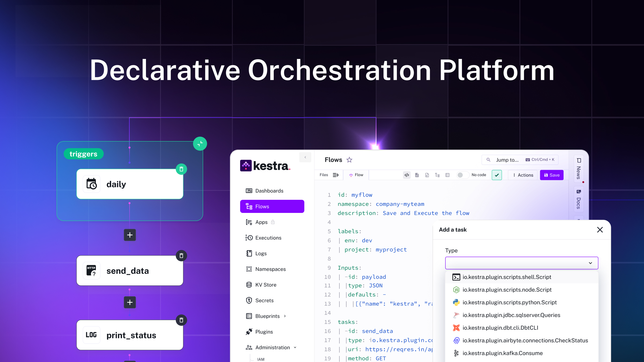This screenshot has height=362, width=644.
Task: Collapse the triggers group with green icon
Action: click(200, 144)
